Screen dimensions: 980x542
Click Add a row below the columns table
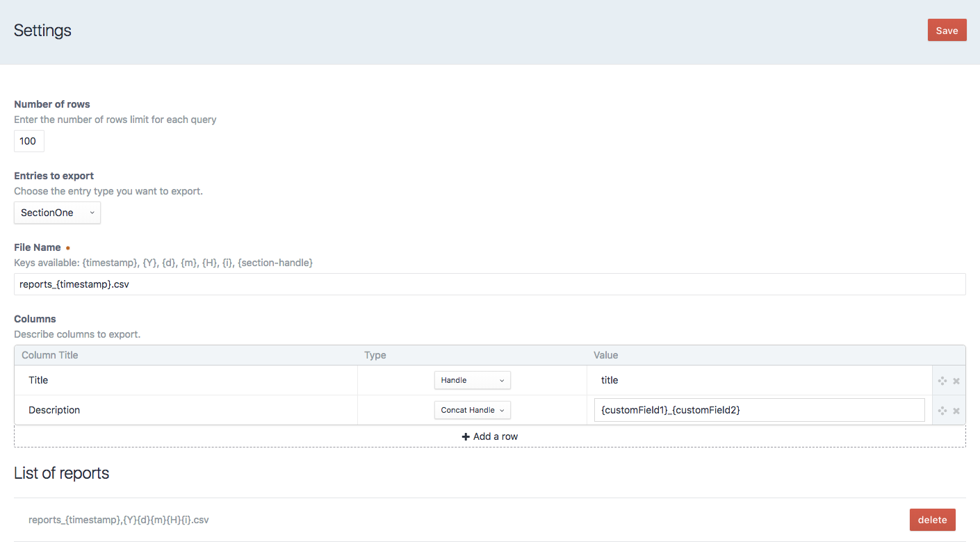(x=489, y=436)
